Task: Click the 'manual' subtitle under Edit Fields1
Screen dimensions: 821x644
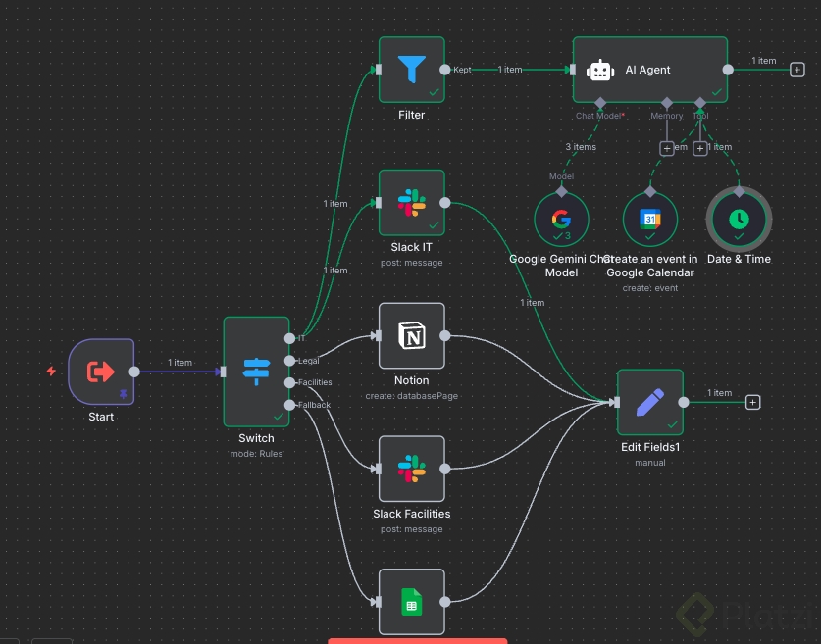Action: [x=649, y=463]
